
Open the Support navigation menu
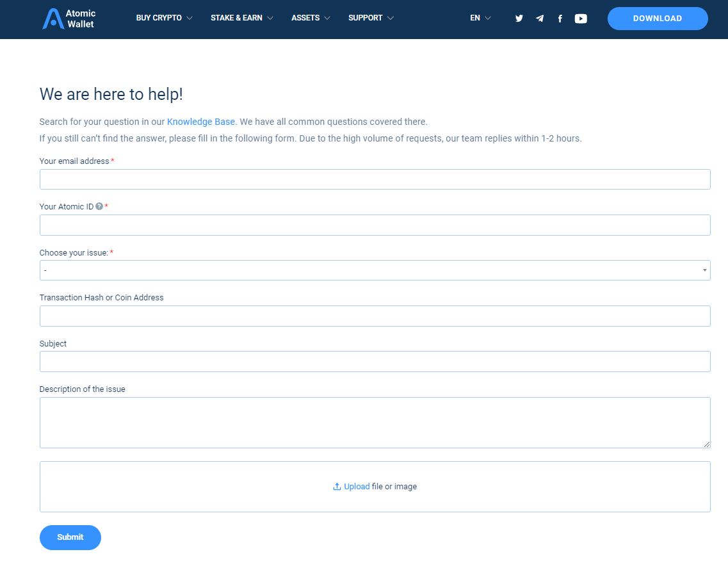[371, 18]
